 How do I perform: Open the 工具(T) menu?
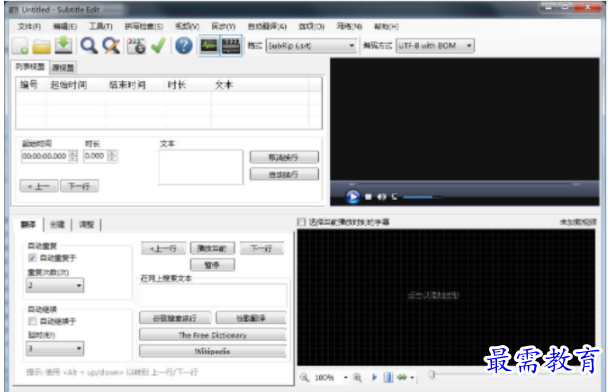pos(101,26)
